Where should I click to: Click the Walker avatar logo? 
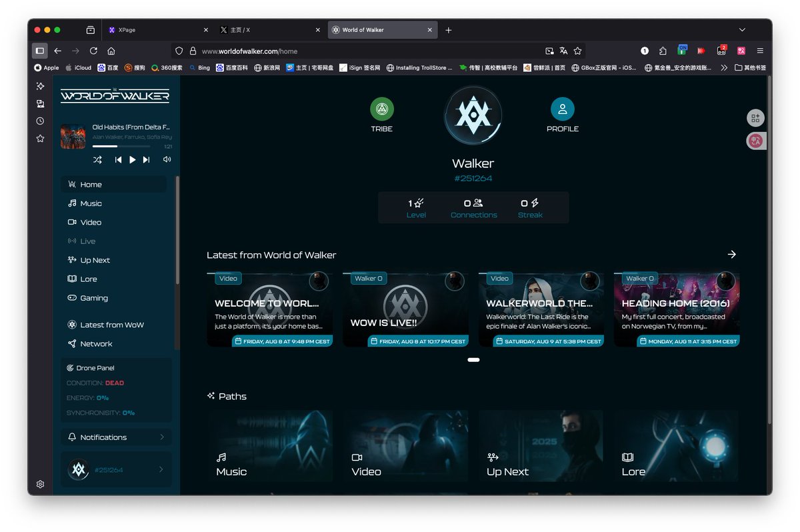(x=473, y=115)
